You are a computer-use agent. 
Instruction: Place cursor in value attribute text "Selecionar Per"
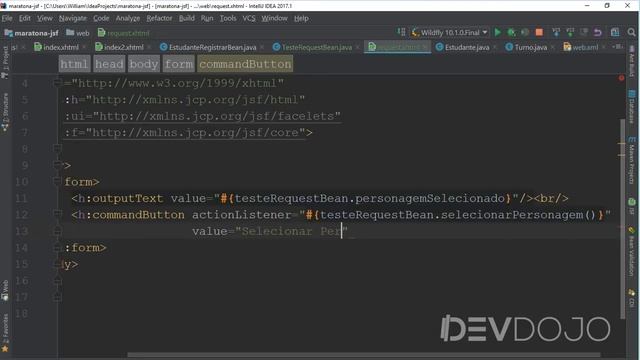coord(291,231)
